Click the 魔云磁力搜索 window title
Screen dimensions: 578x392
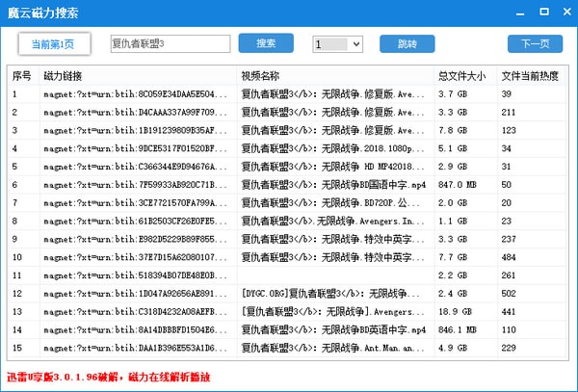click(x=43, y=13)
